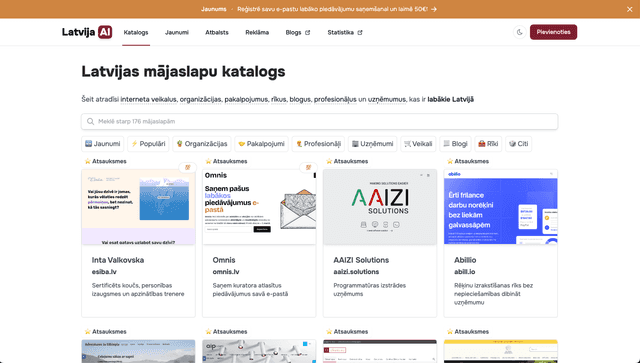Click the magnifier icon in the search bar
Screen dimensions: 640x363
pos(91,122)
